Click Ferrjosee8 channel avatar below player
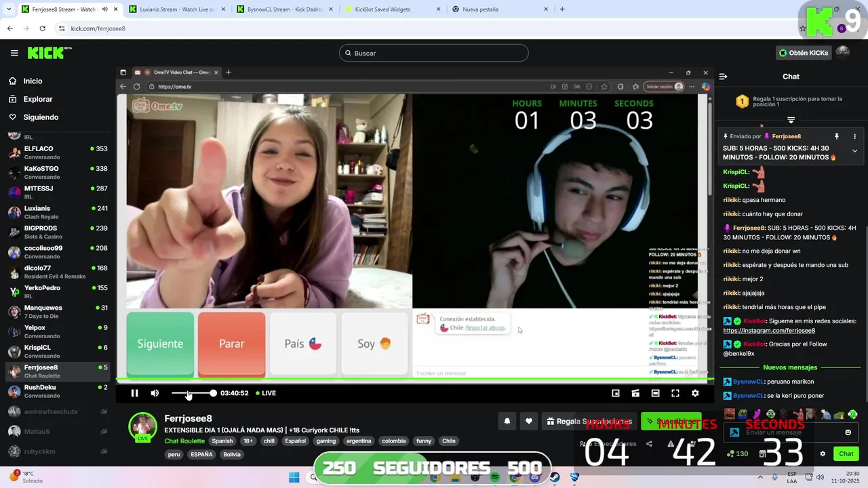Image resolution: width=868 pixels, height=488 pixels. [x=142, y=426]
